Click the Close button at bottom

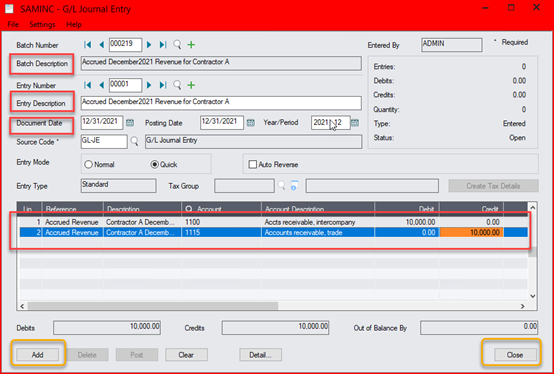pos(515,355)
